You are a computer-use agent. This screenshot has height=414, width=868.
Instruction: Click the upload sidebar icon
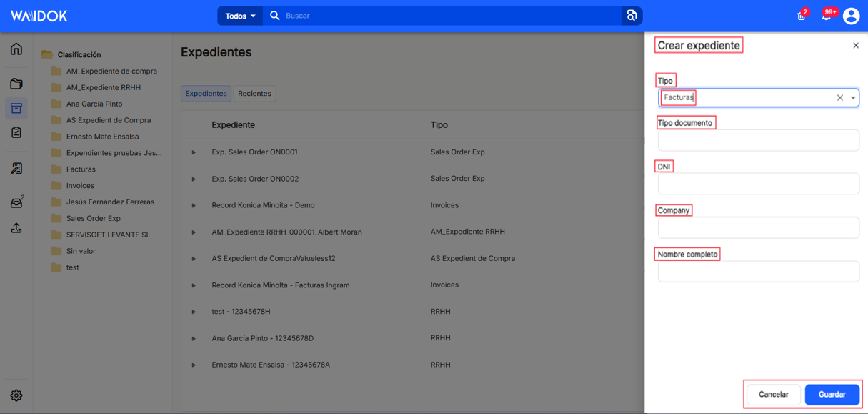(x=16, y=228)
